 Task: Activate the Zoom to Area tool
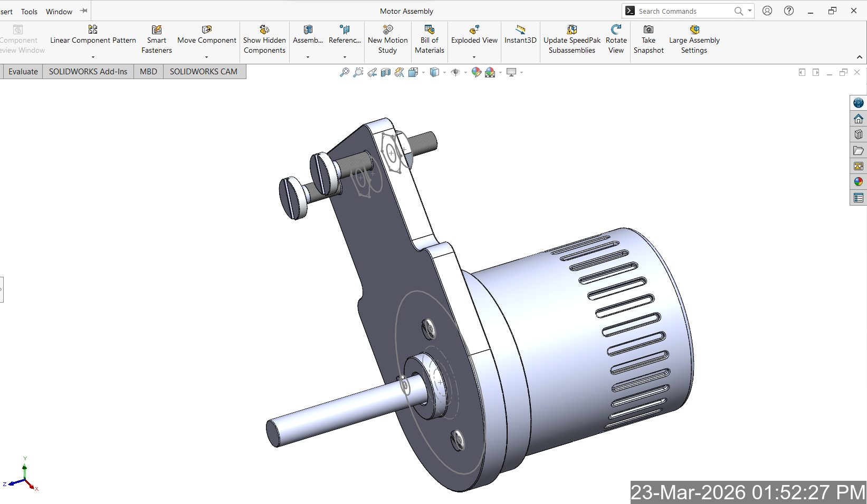pyautogui.click(x=358, y=72)
